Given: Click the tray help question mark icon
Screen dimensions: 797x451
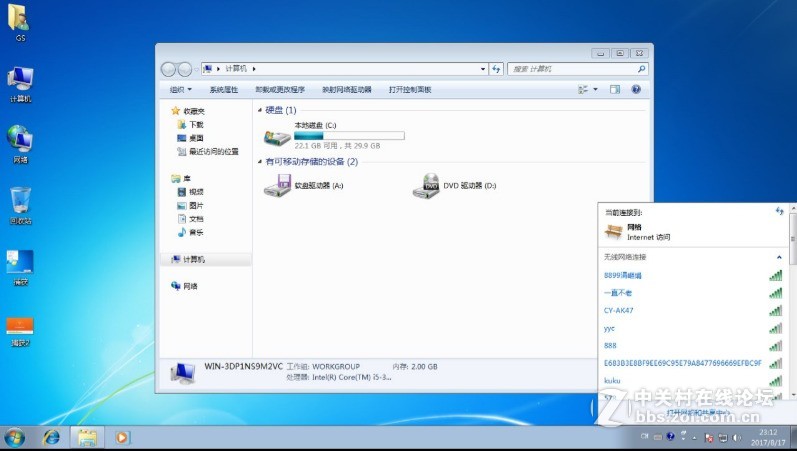Looking at the screenshot, I should tap(670, 436).
